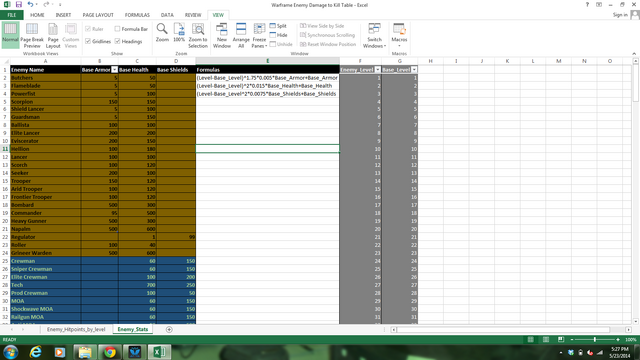Toggle the Formula Bar checkbox

[x=118, y=29]
